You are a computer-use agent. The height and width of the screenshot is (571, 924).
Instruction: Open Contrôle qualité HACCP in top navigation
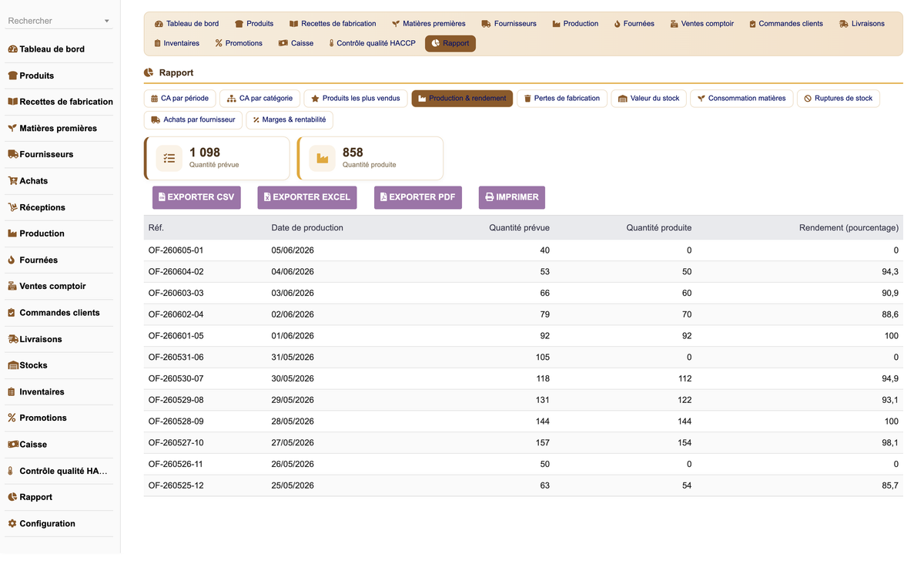[x=371, y=43]
